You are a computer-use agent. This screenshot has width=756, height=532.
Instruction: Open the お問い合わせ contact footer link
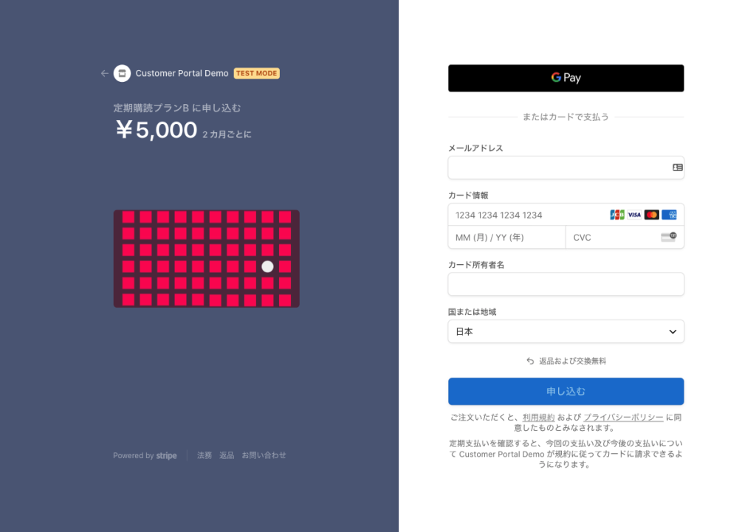click(x=264, y=456)
